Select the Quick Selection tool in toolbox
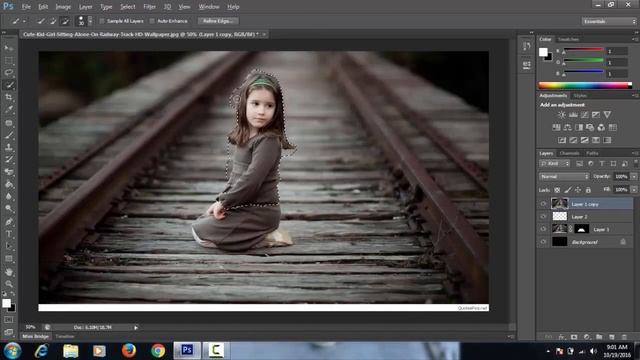This screenshot has width=640, height=360. pyautogui.click(x=9, y=85)
